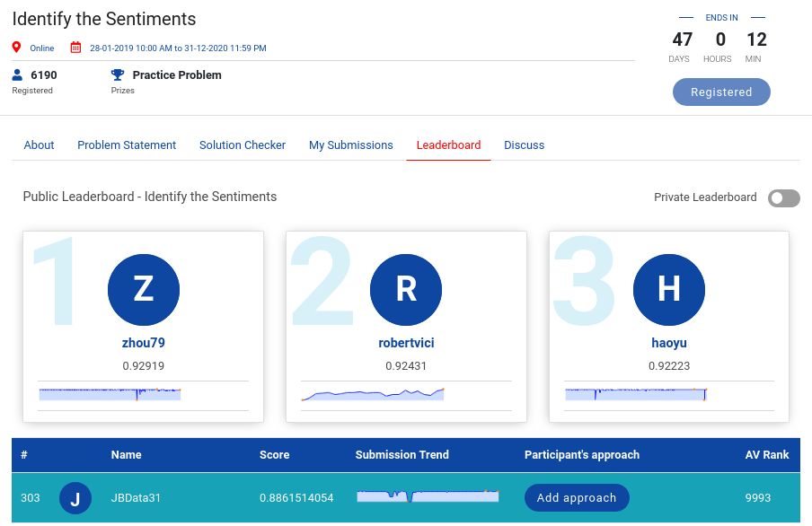Screen dimensions: 812x526
Task: Open the Solution Checker tab
Action: pos(243,145)
